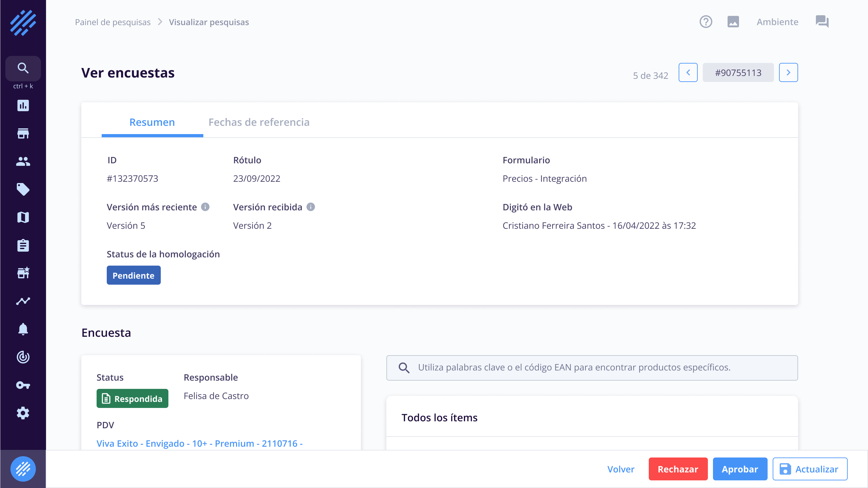Go to the previous survey with left chevron
This screenshot has width=868, height=488.
[688, 72]
